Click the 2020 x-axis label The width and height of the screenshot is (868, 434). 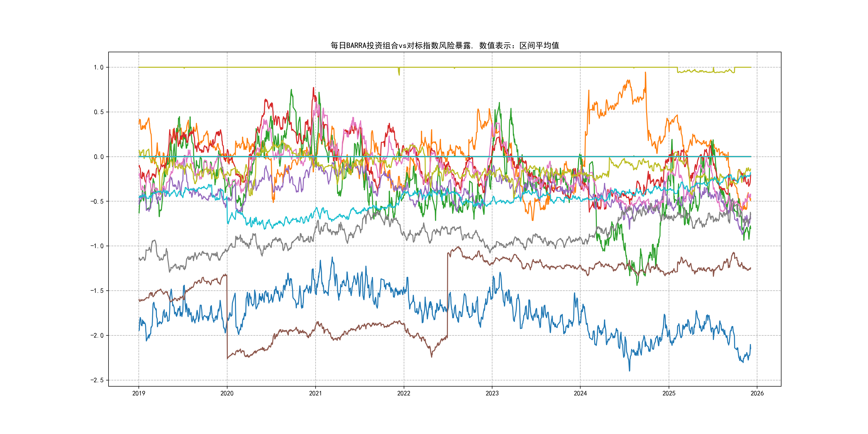(227, 393)
